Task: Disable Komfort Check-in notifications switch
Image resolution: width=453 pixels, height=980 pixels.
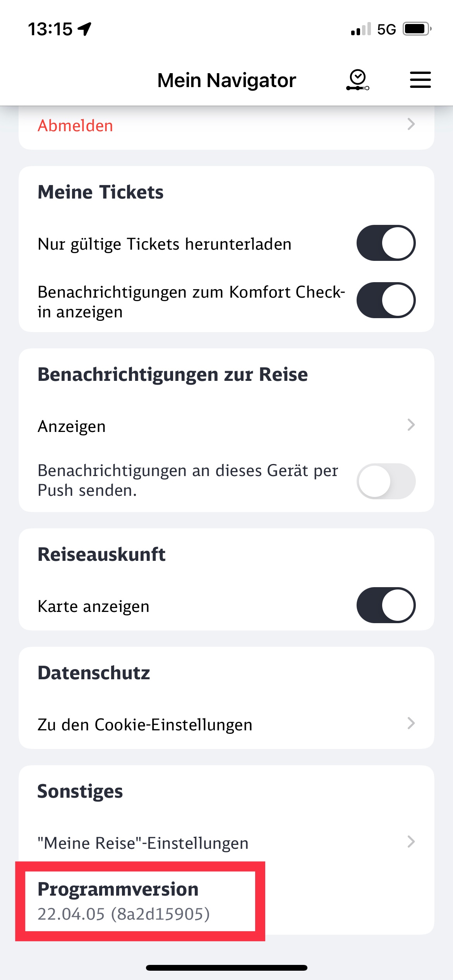Action: coord(386,300)
